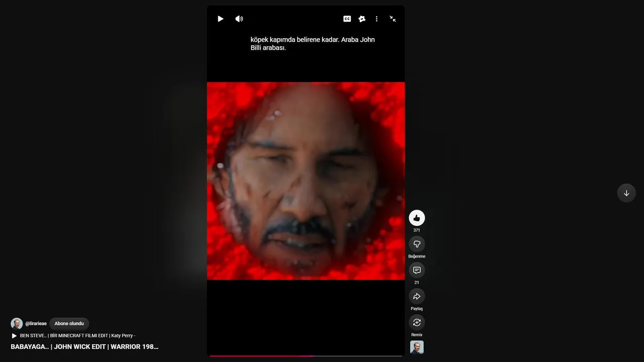Open linked BEN STEVE.. Minecraft edit video
The image size is (644, 362).
[x=77, y=335]
